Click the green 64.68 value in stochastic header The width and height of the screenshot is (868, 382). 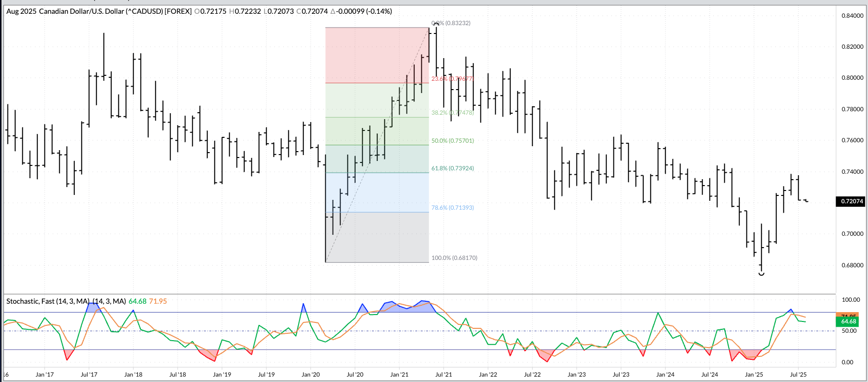coord(137,301)
